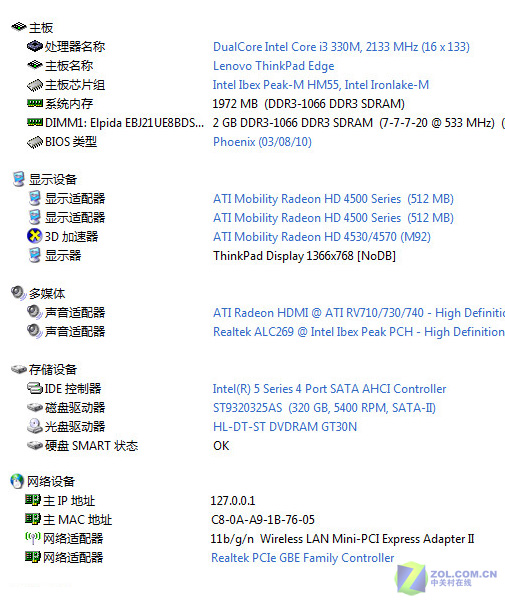Open the Realtek ALC269 audio link
Viewport: 505px width, 600px height.
click(x=359, y=332)
